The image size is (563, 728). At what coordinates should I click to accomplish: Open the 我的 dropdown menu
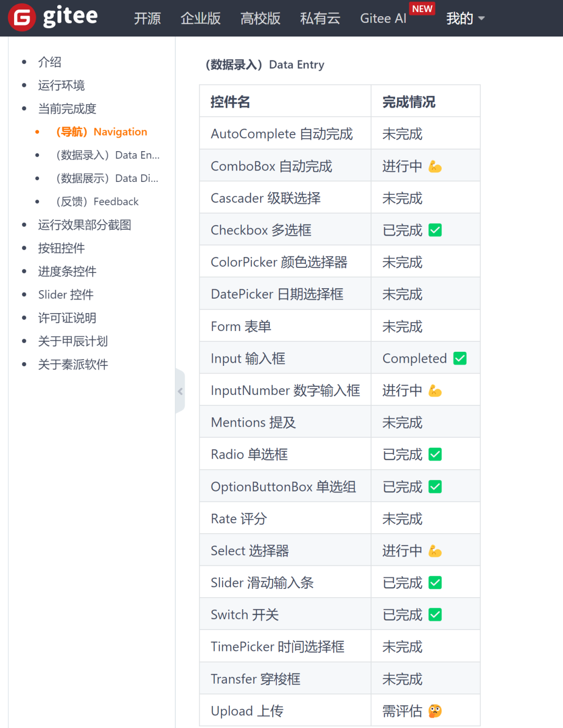coord(465,18)
